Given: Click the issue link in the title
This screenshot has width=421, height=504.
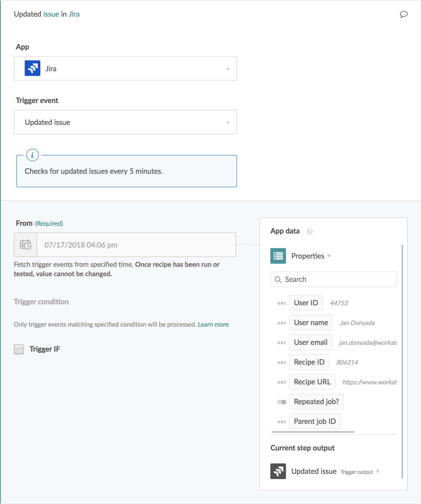Looking at the screenshot, I should [x=51, y=14].
